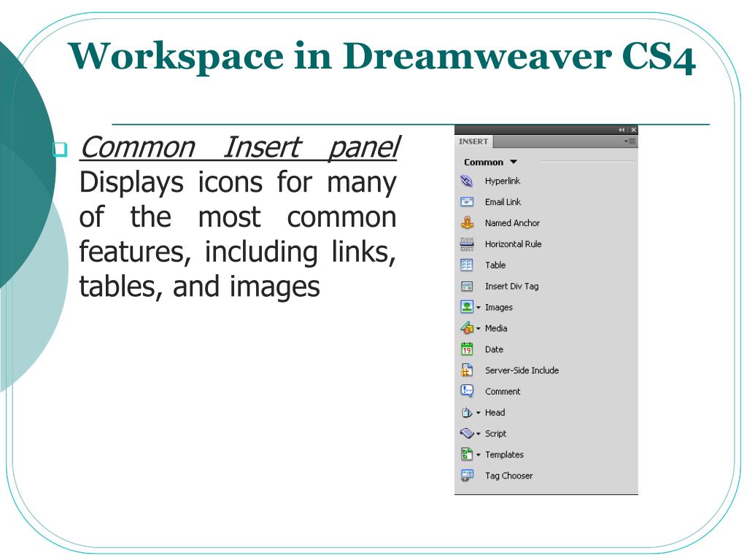747x560 pixels.
Task: Click the Images icon
Action: pos(467,307)
